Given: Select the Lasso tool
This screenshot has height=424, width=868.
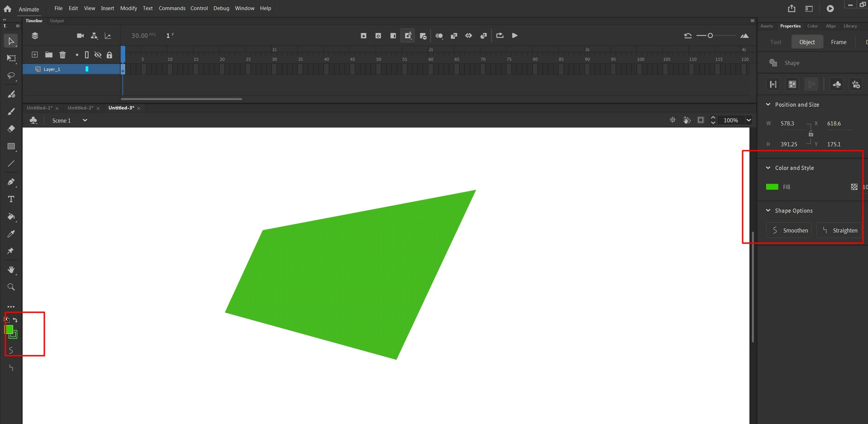Looking at the screenshot, I should point(11,75).
